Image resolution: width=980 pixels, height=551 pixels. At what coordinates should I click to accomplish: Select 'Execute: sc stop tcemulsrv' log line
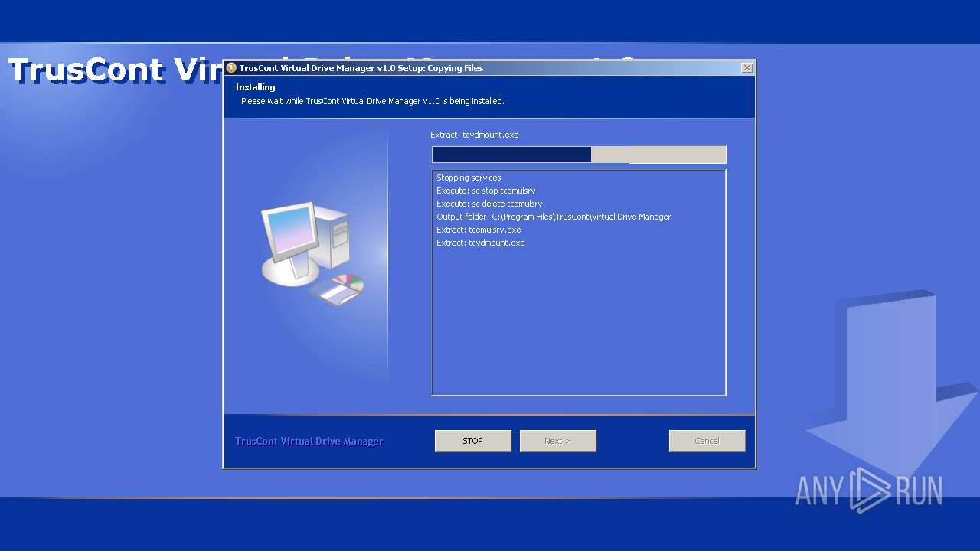pos(485,191)
